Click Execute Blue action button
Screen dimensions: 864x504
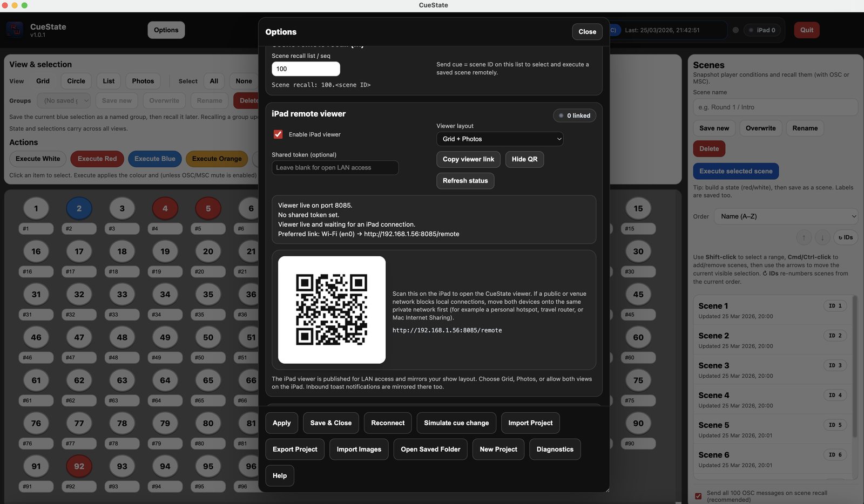(155, 159)
